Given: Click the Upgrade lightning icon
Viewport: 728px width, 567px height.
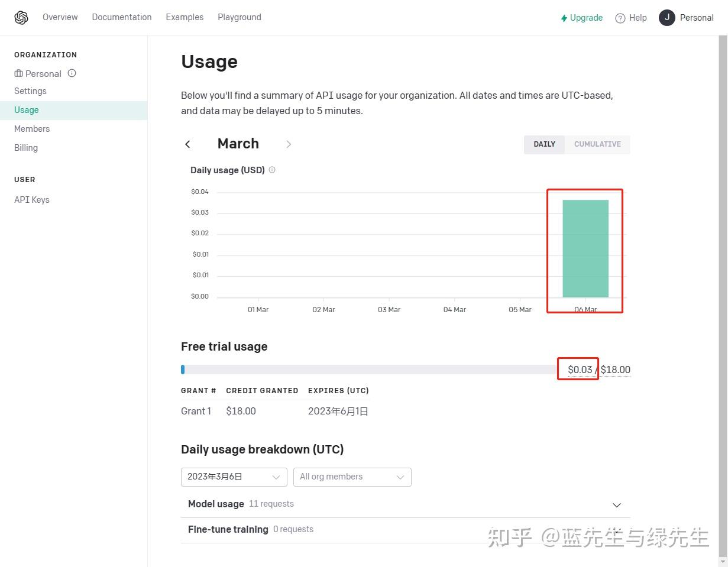Looking at the screenshot, I should tap(564, 18).
